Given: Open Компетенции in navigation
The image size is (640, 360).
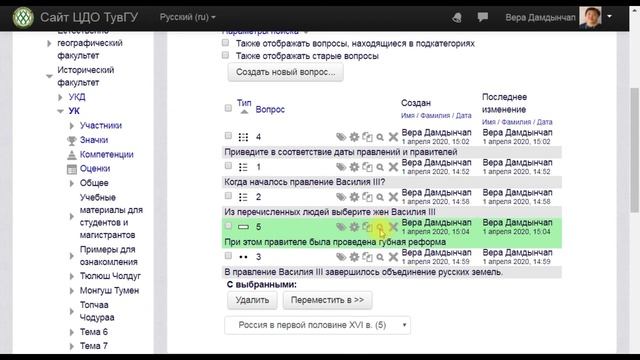Looking at the screenshot, I should [106, 154].
